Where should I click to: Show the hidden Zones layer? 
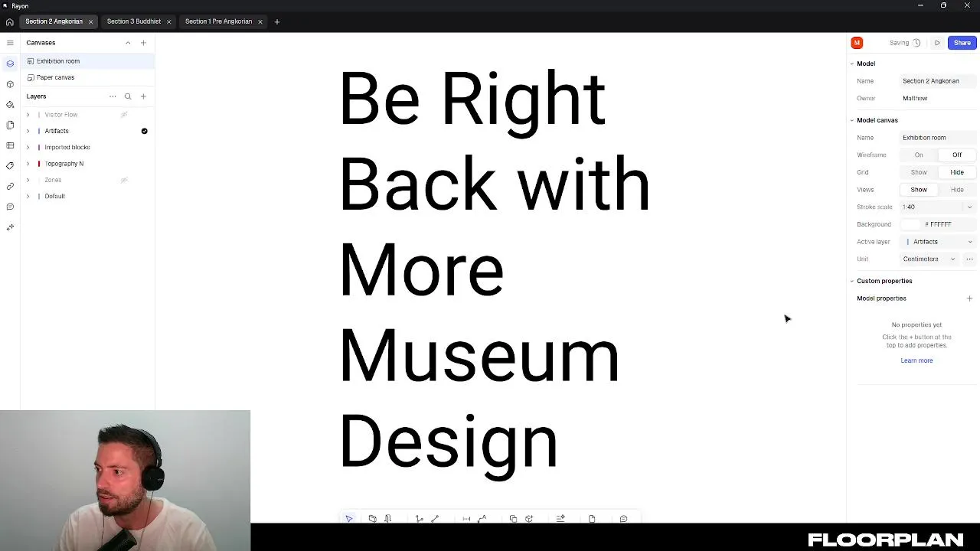[124, 180]
